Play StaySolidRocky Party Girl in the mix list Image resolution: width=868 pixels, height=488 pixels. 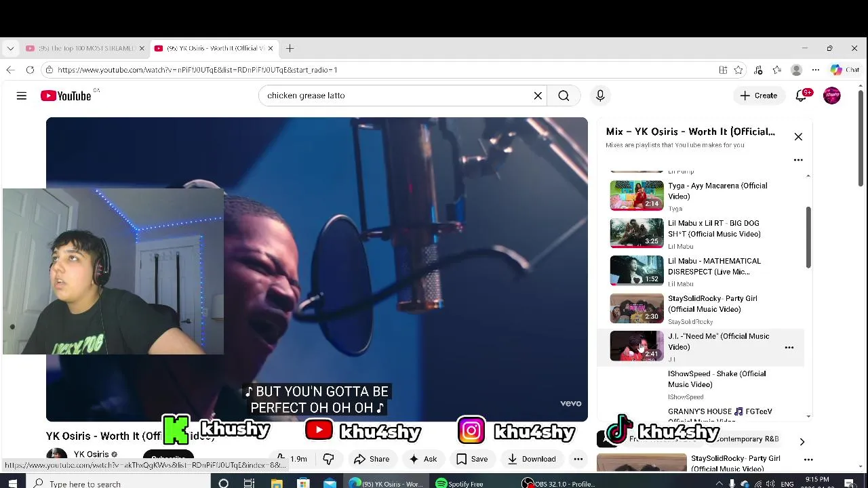[702, 308]
